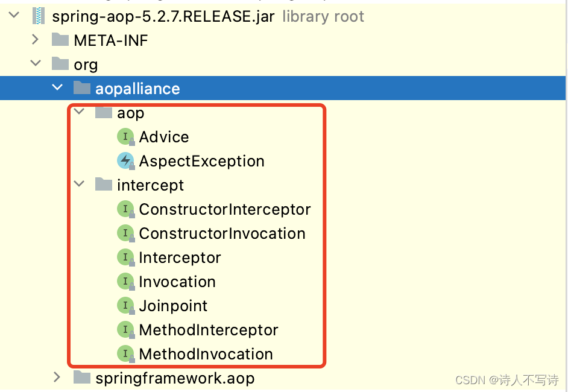Image resolution: width=568 pixels, height=392 pixels.
Task: Click the META-INF folder icon
Action: click(60, 40)
